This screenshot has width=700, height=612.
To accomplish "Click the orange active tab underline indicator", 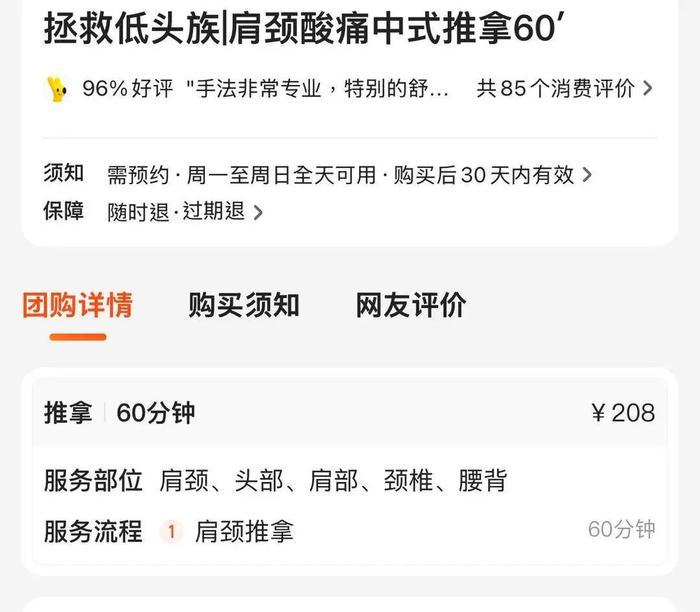I will click(x=78, y=337).
